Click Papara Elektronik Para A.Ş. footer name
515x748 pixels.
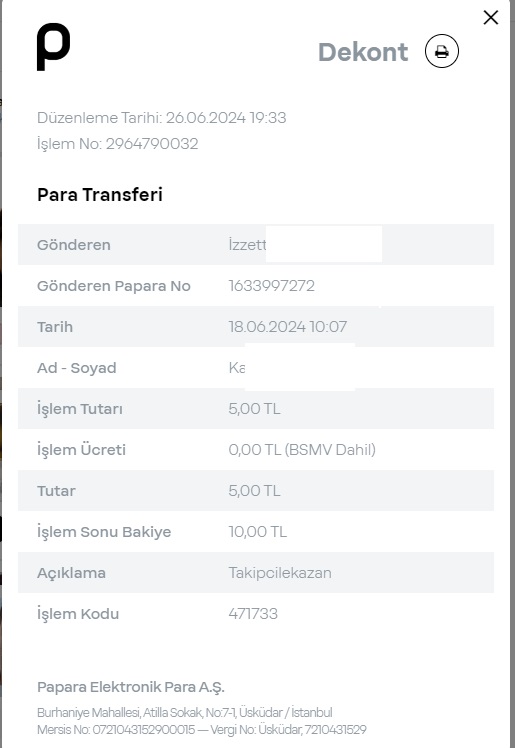pos(131,687)
